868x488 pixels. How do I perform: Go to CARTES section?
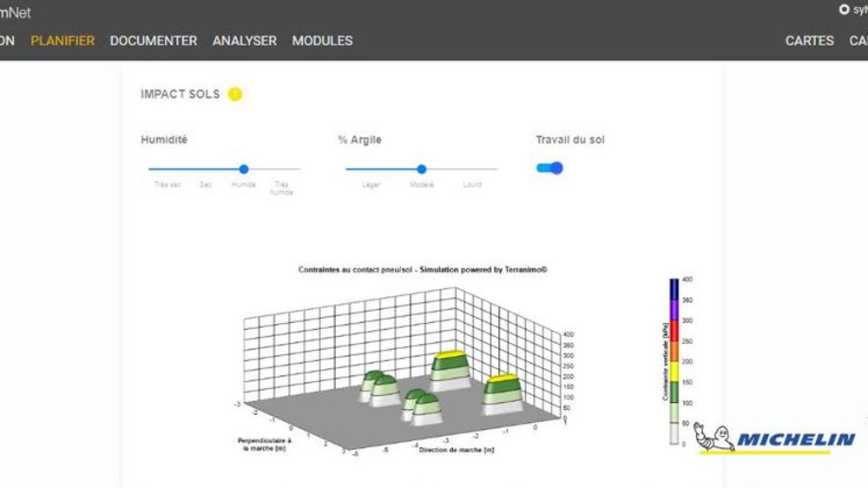(809, 41)
